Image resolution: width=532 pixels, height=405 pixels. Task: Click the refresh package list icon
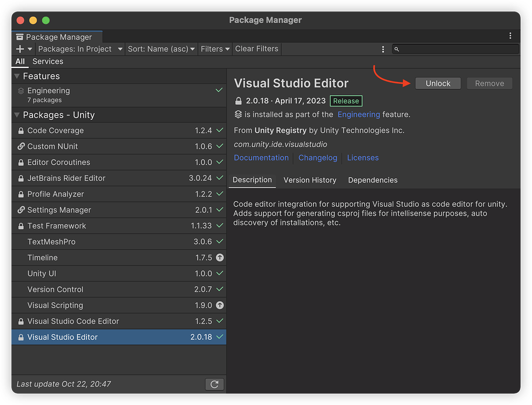pyautogui.click(x=215, y=384)
